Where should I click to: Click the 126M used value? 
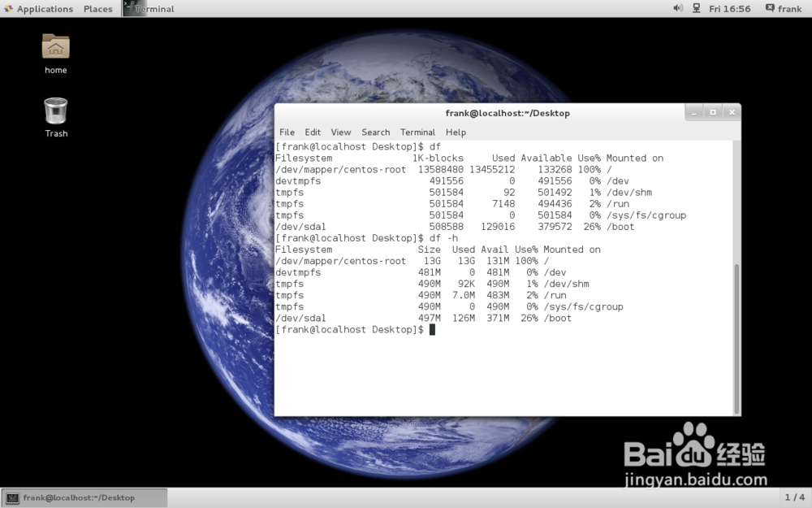(x=464, y=318)
